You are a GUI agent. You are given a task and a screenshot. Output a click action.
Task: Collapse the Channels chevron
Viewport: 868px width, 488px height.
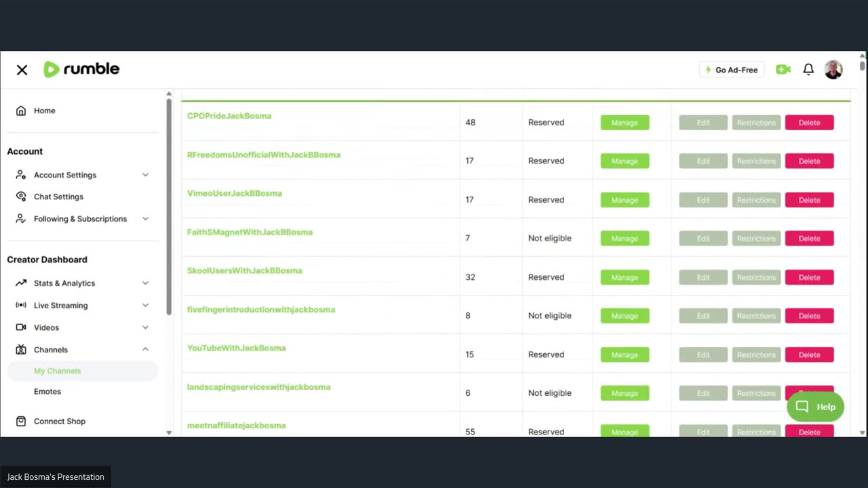[145, 349]
